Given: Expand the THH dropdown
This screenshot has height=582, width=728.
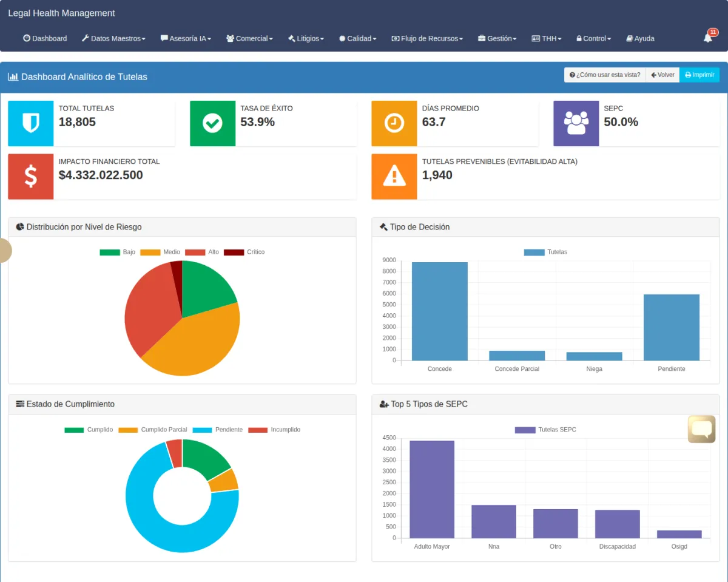Looking at the screenshot, I should 547,38.
